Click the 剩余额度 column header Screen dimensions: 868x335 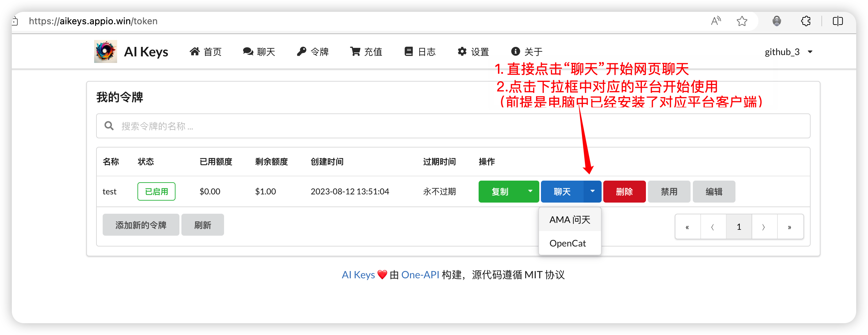point(271,162)
